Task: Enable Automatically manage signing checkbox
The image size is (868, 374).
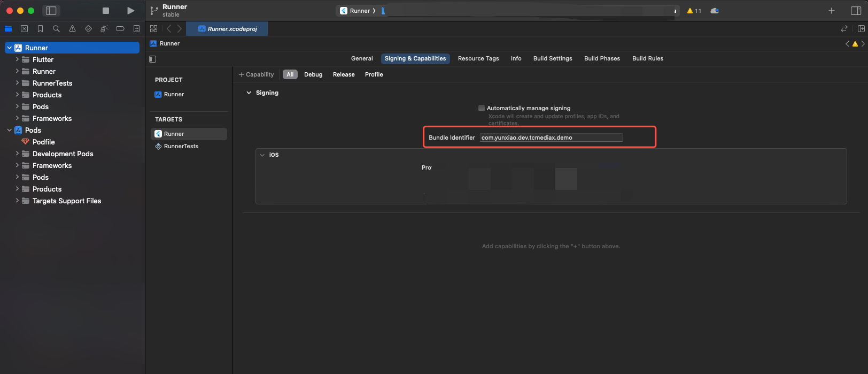Action: 482,108
